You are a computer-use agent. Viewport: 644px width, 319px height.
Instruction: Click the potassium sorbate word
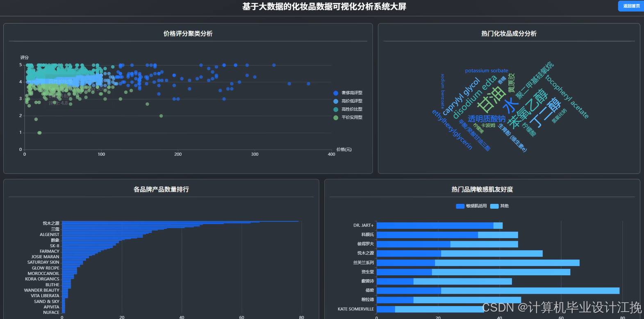(487, 71)
